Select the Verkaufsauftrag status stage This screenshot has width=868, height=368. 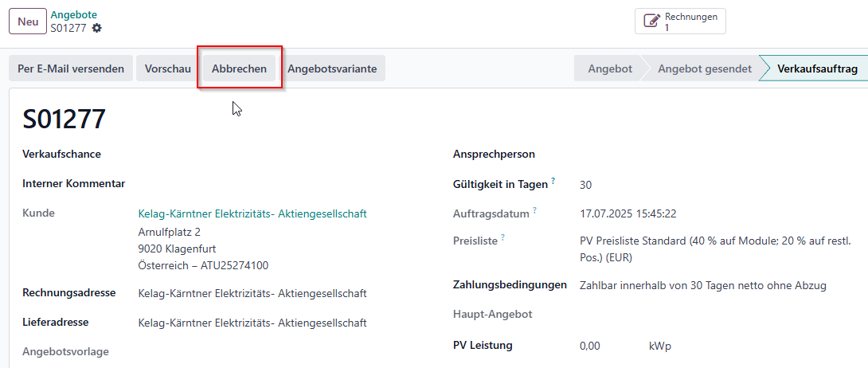818,69
